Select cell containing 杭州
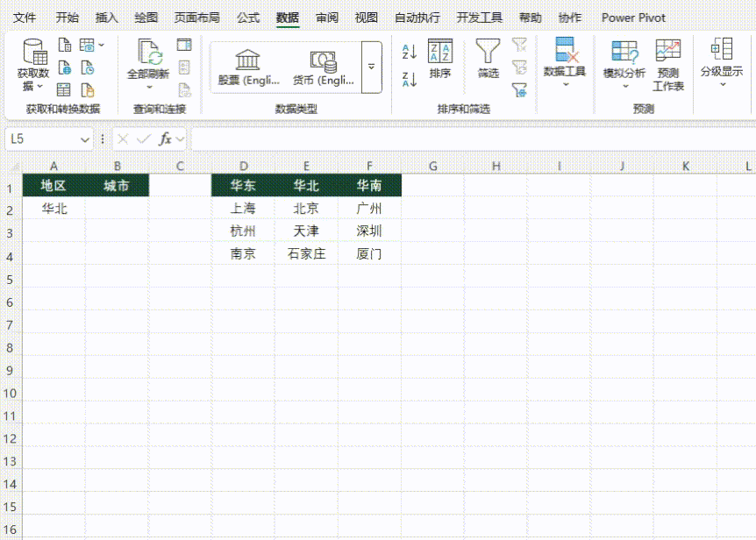The height and width of the screenshot is (540, 756). (243, 231)
